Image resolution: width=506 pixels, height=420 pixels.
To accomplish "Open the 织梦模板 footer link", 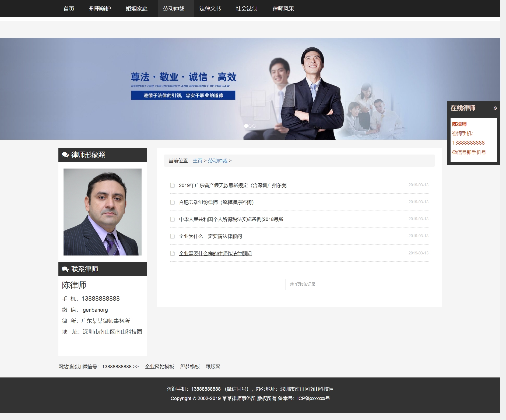I will point(190,367).
